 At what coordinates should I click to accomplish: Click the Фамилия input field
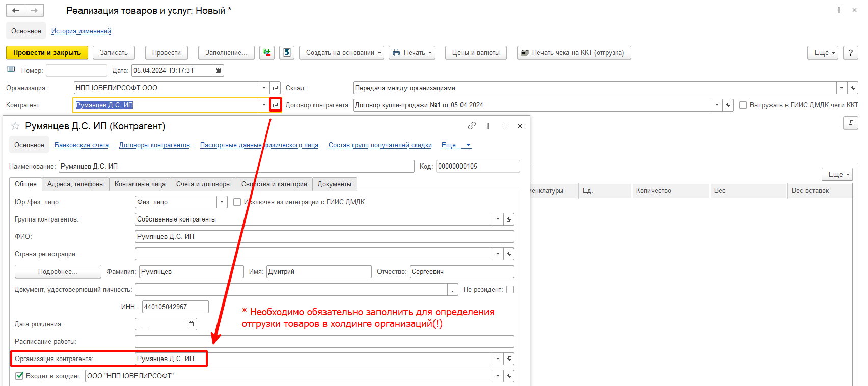192,271
